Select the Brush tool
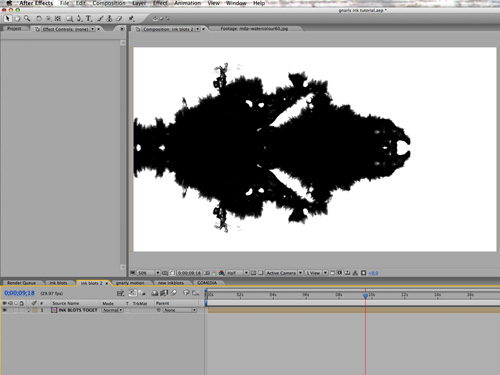This screenshot has height=375, width=500. (100, 18)
